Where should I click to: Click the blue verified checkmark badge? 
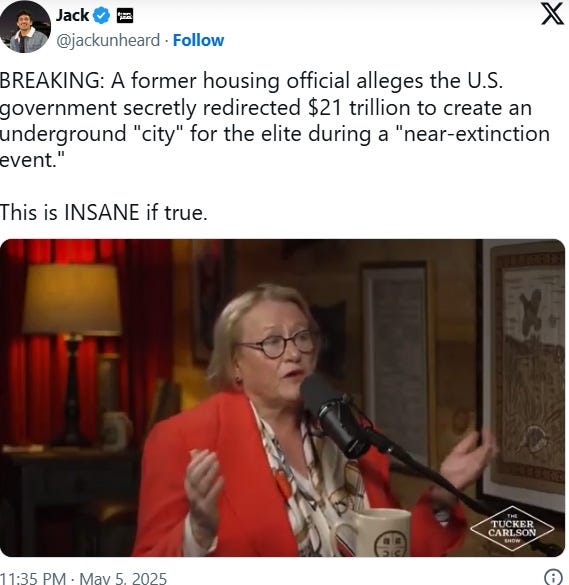click(x=101, y=16)
